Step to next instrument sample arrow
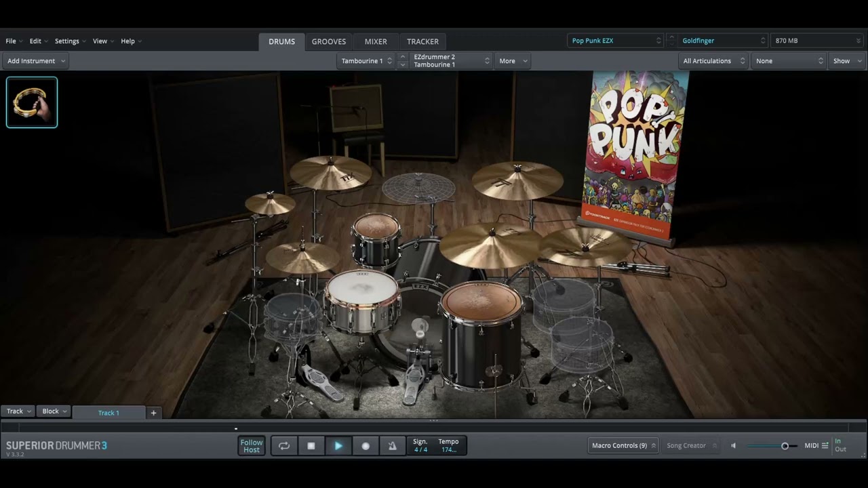Image resolution: width=868 pixels, height=488 pixels. 403,65
